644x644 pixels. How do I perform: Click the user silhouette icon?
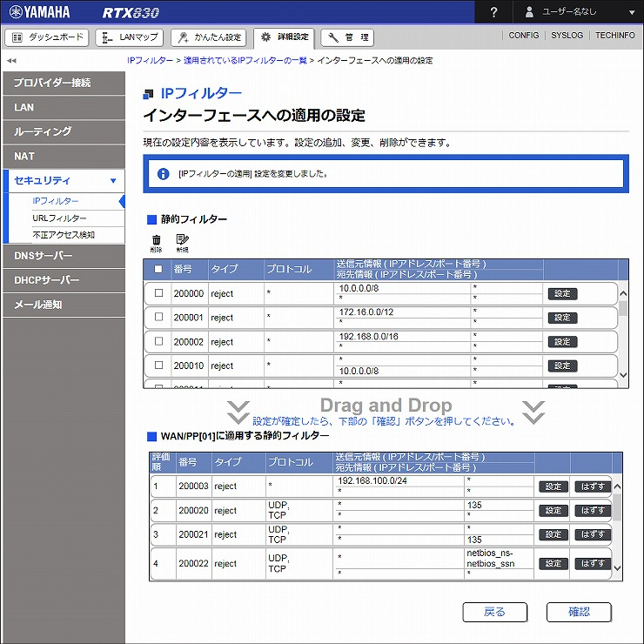coord(529,12)
